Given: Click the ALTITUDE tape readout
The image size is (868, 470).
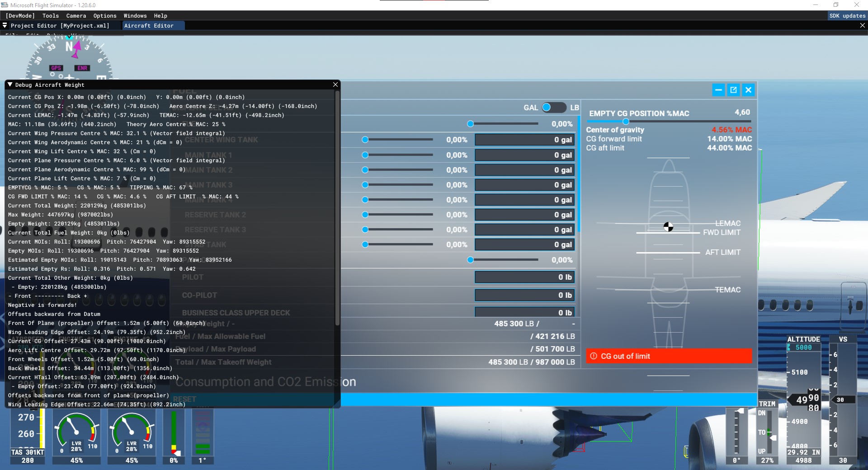Looking at the screenshot, I should pyautogui.click(x=804, y=399).
